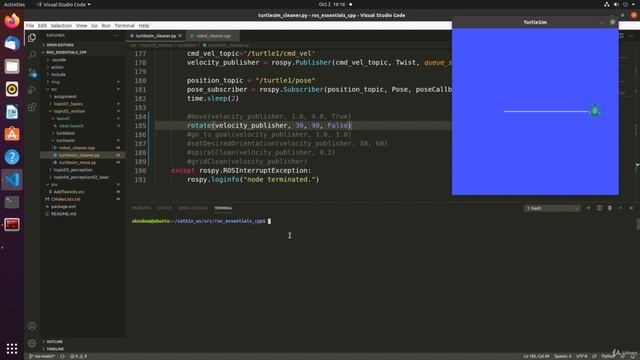Expand the include folder
Viewport: 640px width, 360px height.
[x=58, y=74]
